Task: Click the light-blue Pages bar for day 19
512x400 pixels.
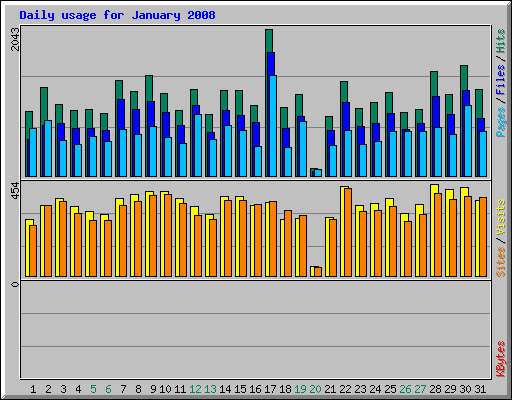Action: pos(303,149)
